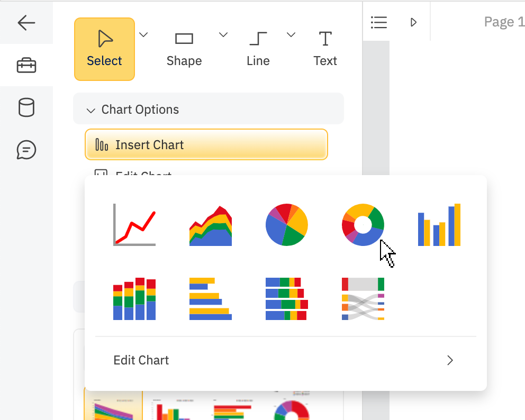Select the line chart type
Screen dimensions: 525x420
(135, 225)
